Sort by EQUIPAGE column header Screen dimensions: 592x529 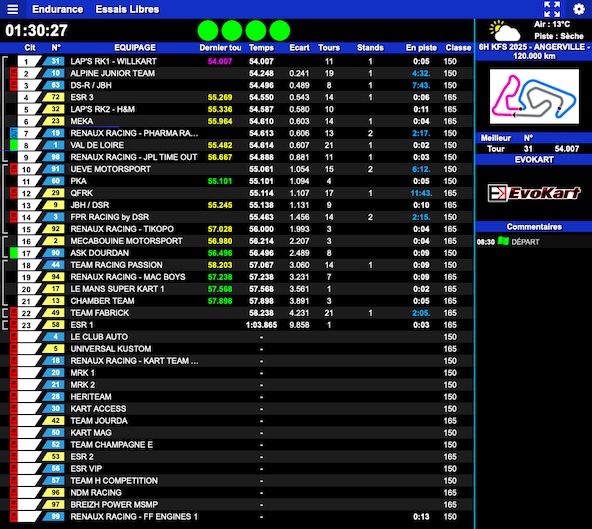(x=135, y=48)
